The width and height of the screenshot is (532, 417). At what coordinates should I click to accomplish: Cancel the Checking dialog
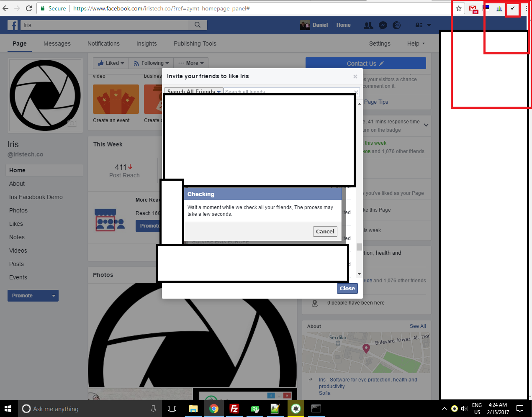coord(325,231)
